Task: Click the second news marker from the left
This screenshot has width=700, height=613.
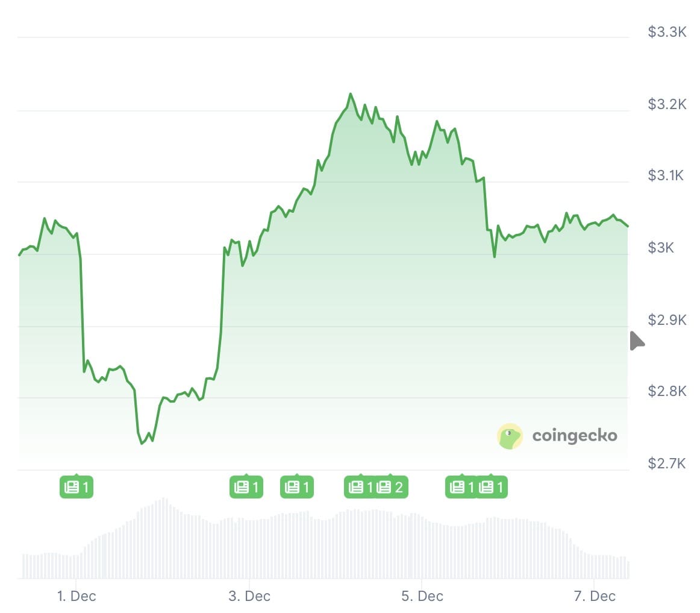Action: point(246,487)
